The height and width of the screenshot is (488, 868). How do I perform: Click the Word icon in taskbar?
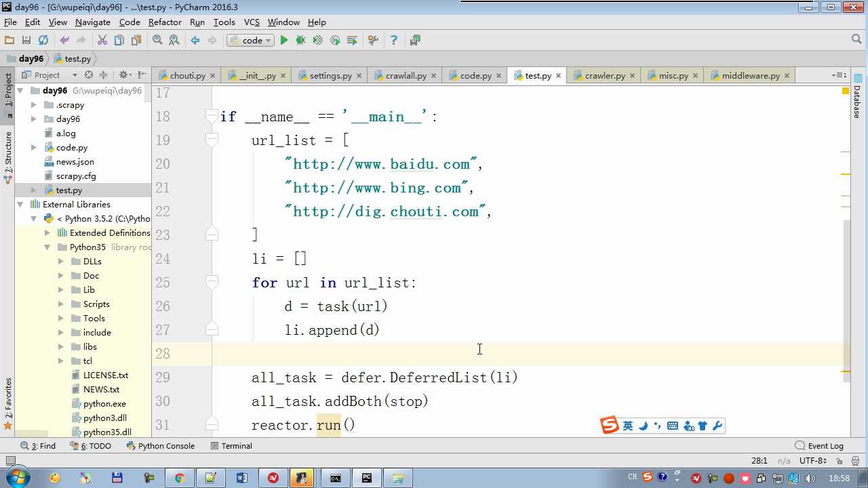242,478
